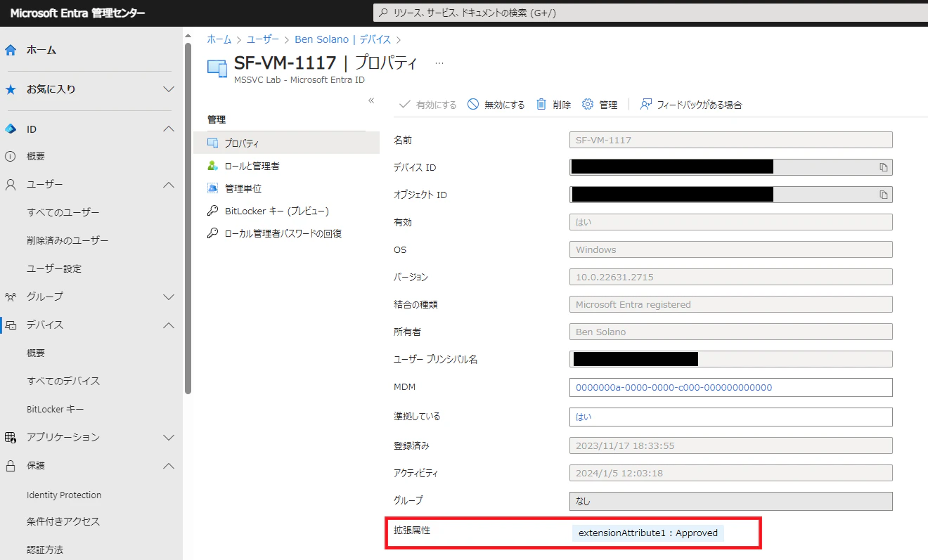Click the search magnifier icon in top bar
This screenshot has width=928, height=560.
(383, 13)
